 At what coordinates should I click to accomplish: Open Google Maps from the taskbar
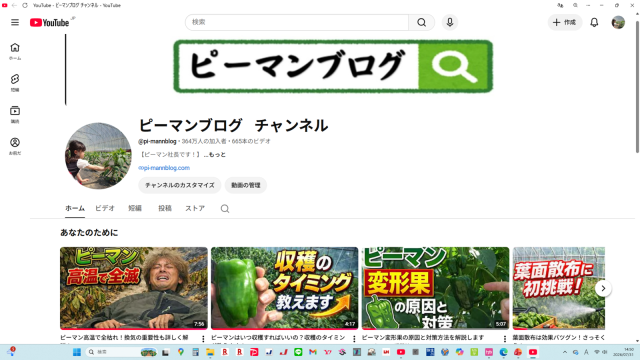pyautogui.click(x=180, y=352)
